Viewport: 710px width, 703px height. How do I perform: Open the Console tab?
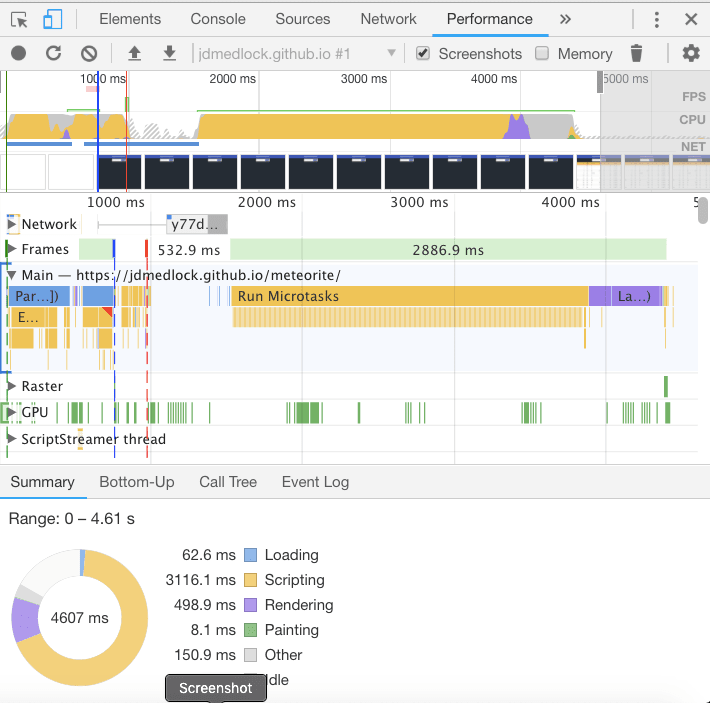(218, 19)
